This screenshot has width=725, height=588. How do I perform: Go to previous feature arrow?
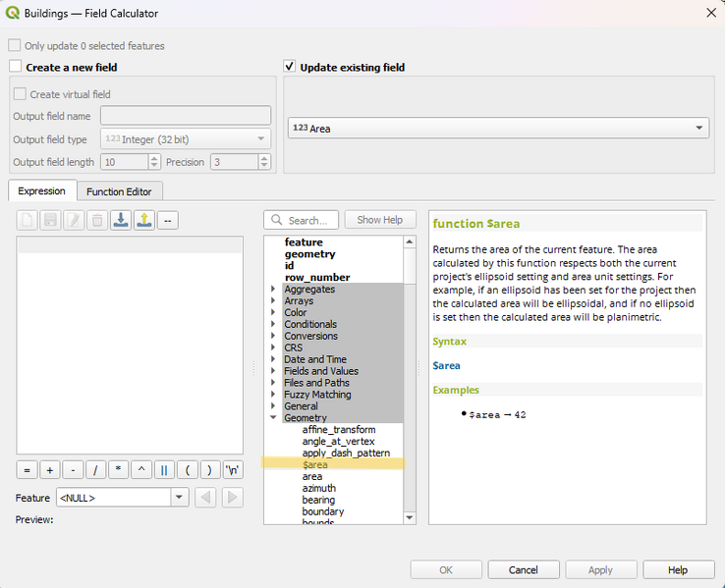coord(205,498)
